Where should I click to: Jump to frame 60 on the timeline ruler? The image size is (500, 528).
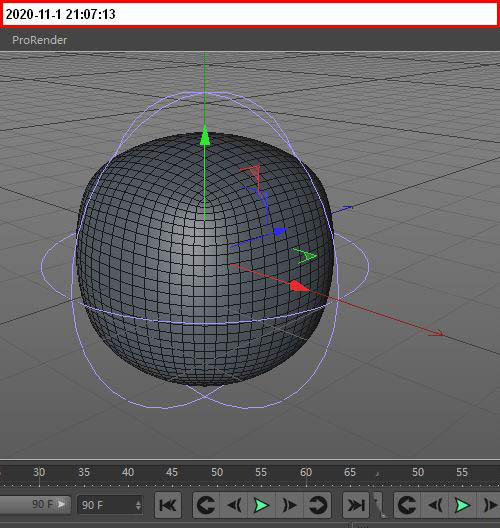click(x=306, y=472)
